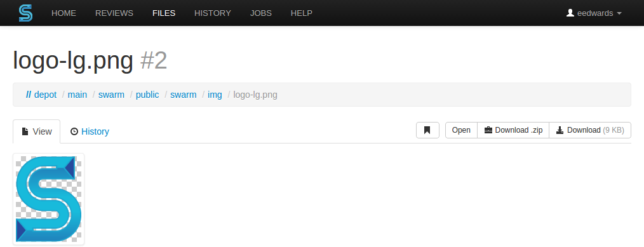
Task: Open the HELP page
Action: (x=302, y=13)
